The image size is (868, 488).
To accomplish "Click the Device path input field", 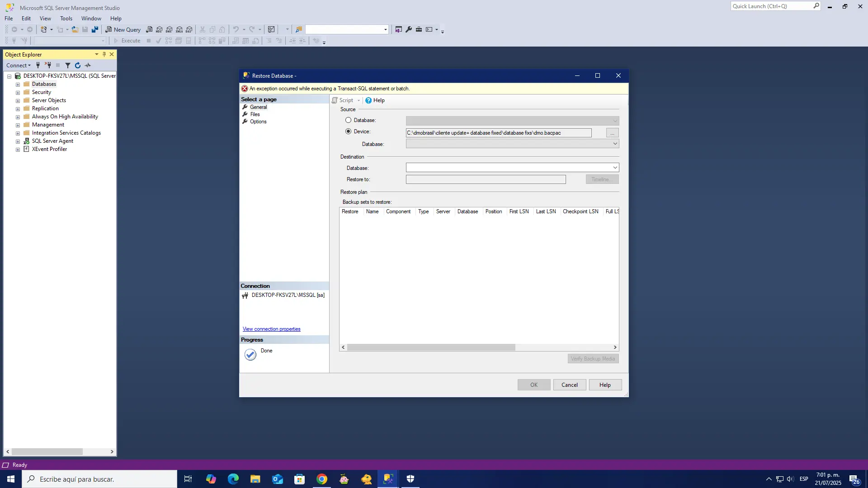I will (x=499, y=133).
